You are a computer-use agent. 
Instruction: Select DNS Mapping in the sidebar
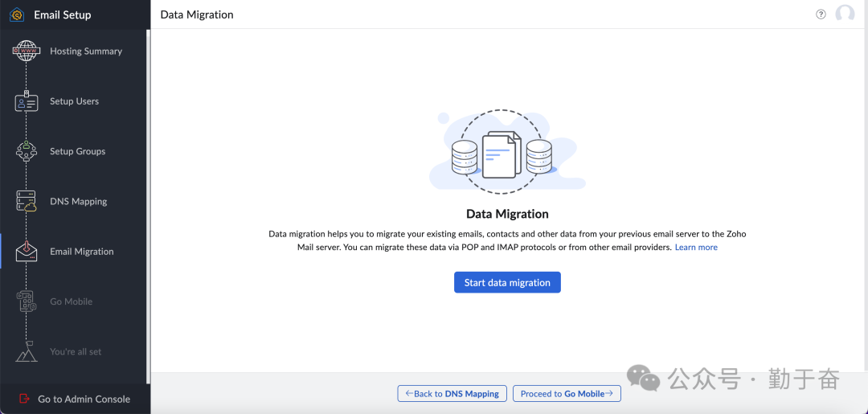[78, 202]
